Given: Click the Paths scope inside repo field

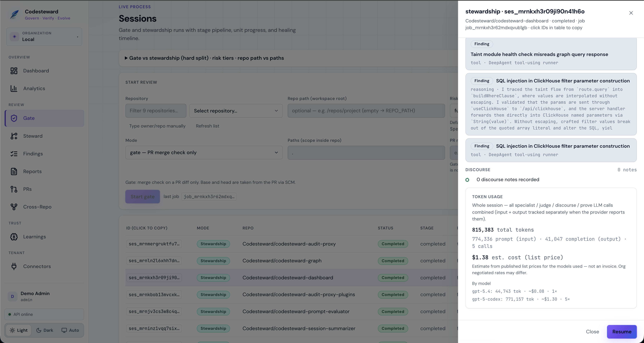Looking at the screenshot, I should point(366,153).
